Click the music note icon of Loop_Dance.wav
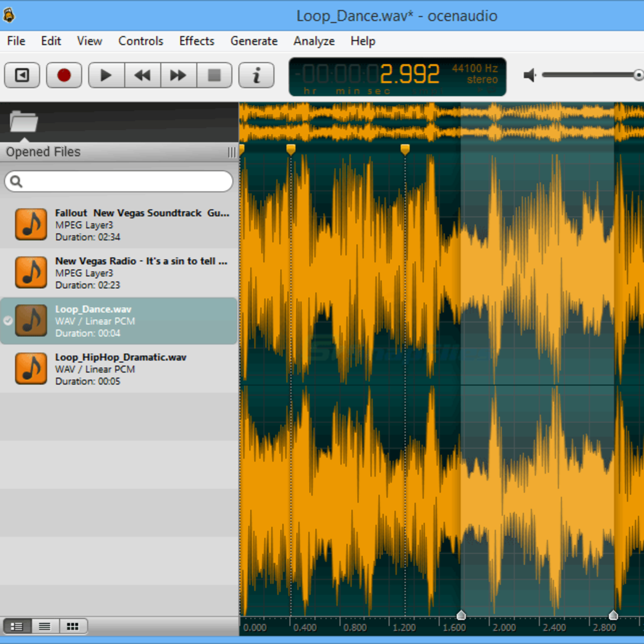644x644 pixels. [x=31, y=320]
